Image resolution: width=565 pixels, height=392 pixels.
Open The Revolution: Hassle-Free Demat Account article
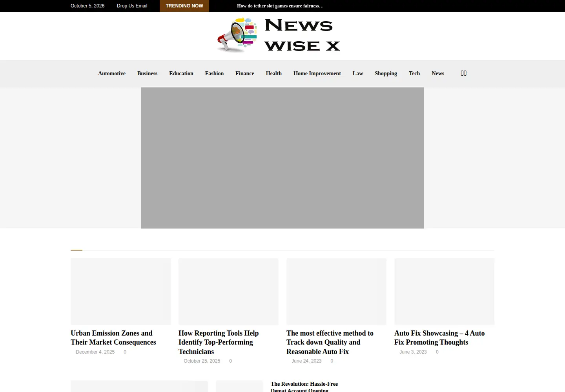pos(304,387)
